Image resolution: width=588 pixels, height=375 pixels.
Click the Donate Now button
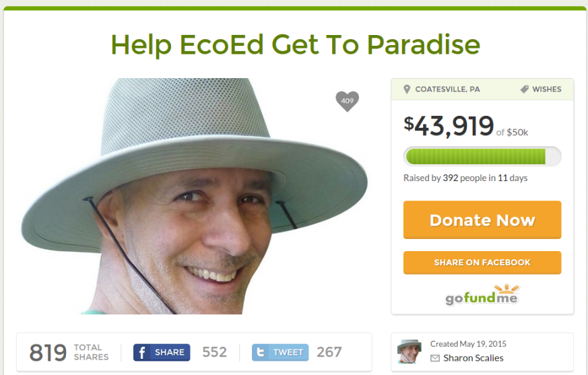click(x=482, y=219)
